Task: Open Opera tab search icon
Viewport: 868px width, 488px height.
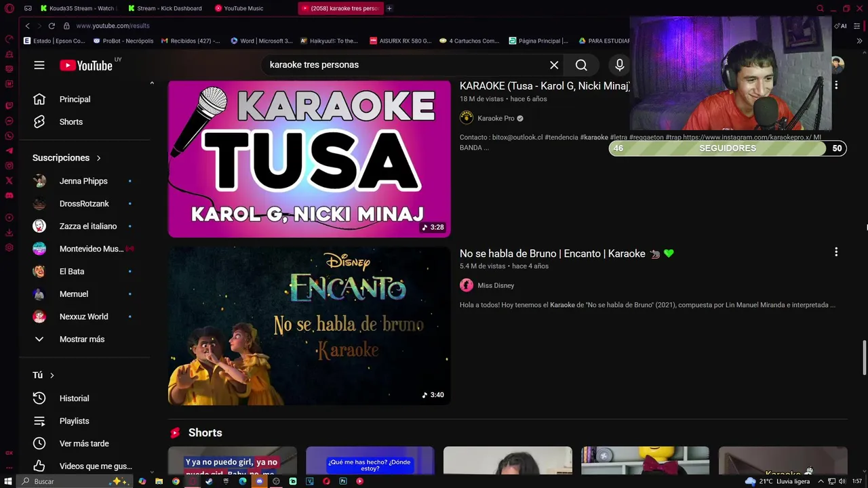Action: (x=820, y=8)
